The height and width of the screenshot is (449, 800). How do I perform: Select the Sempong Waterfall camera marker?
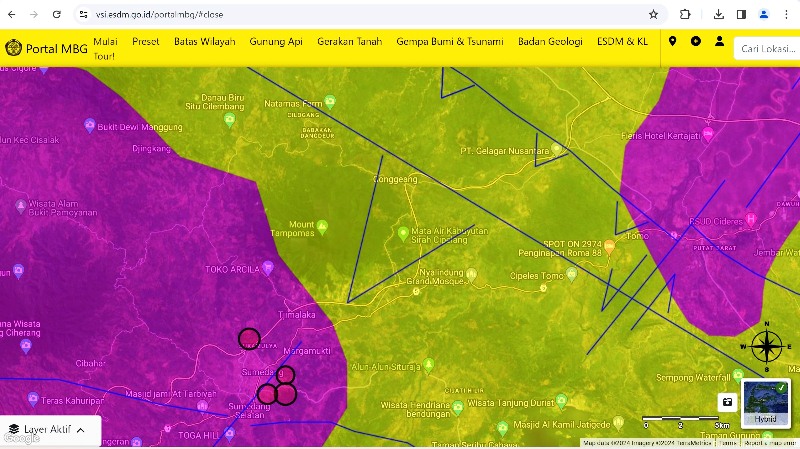[x=738, y=376]
